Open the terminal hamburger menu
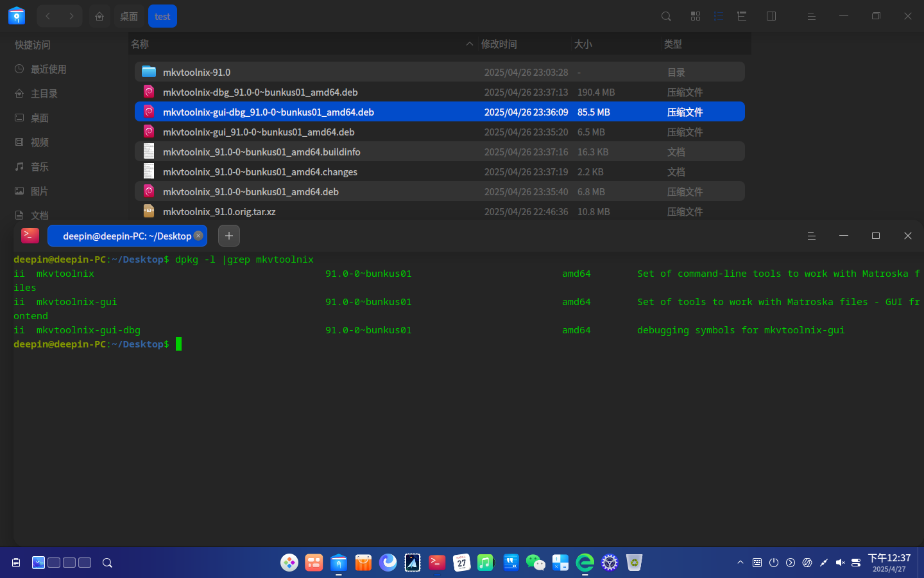 click(811, 236)
